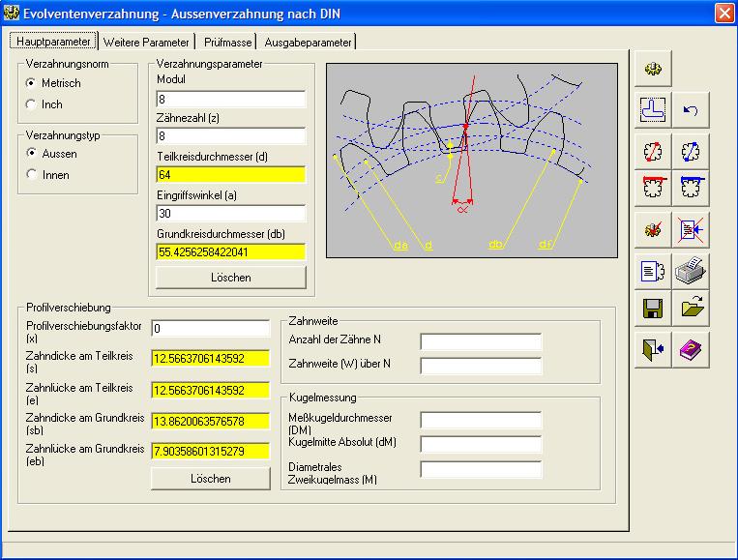Click the crossed-out document import icon
The image size is (738, 560).
[x=691, y=229]
